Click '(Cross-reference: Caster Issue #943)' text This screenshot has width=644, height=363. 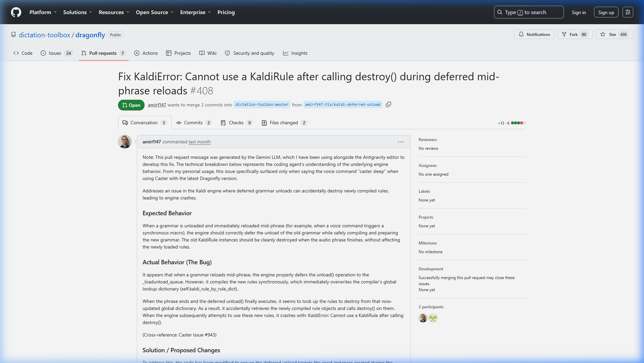coord(179,335)
